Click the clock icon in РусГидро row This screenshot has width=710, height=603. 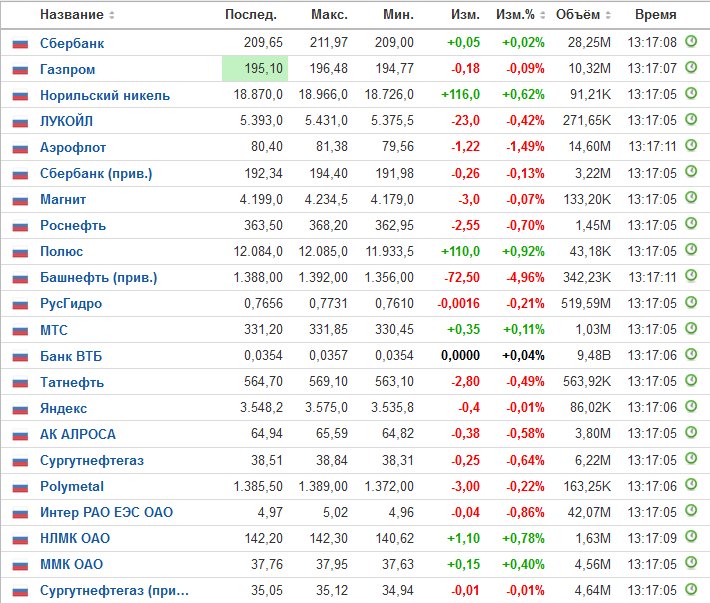click(691, 302)
